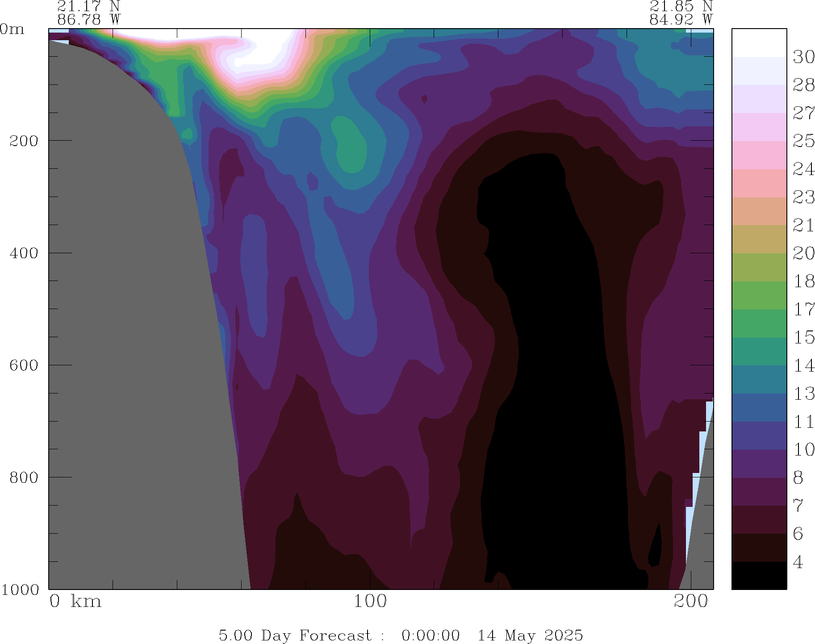The height and width of the screenshot is (644, 815).
Task: Click the black swatch below colorbar label 4
Action: pyautogui.click(x=759, y=575)
